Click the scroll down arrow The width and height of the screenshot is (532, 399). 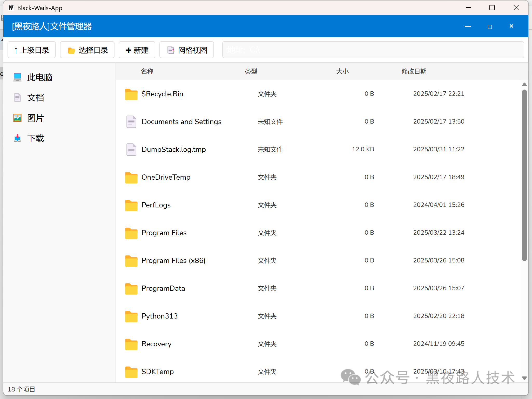tap(524, 378)
